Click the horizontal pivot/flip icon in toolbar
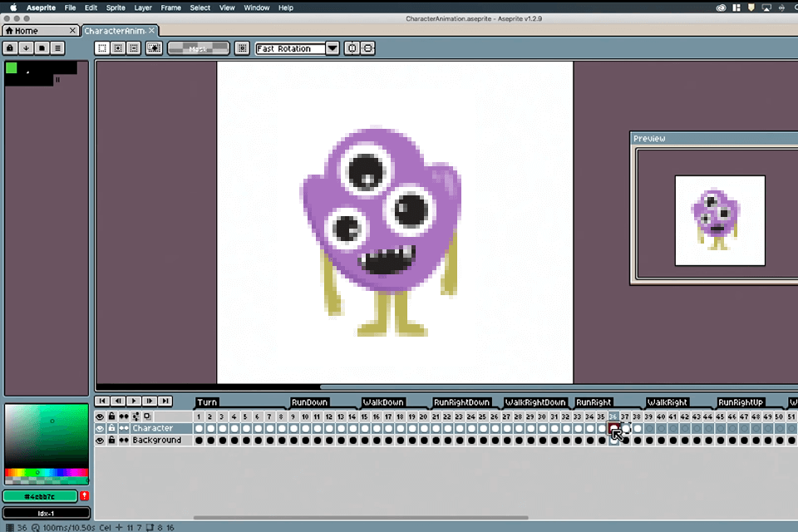Screen dimensions: 798x532 click(367, 48)
